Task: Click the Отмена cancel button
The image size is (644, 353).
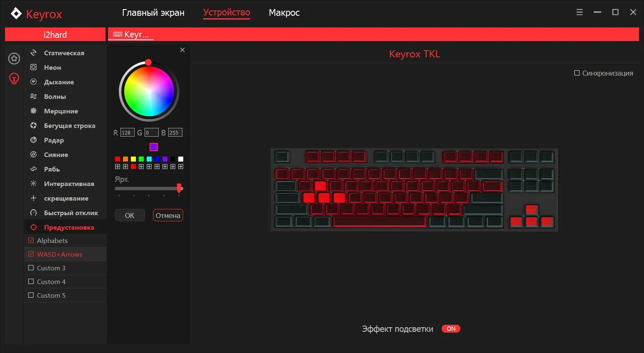Action: (x=168, y=215)
